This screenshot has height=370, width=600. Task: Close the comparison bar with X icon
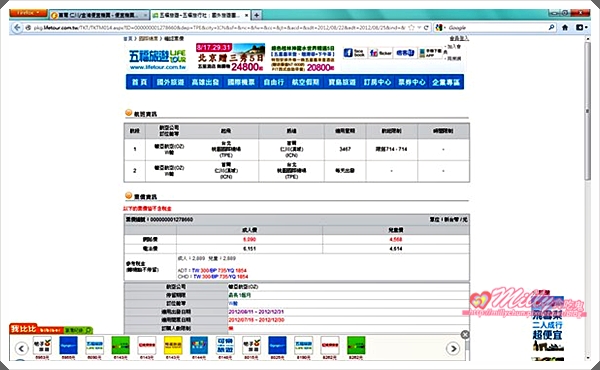(x=465, y=335)
